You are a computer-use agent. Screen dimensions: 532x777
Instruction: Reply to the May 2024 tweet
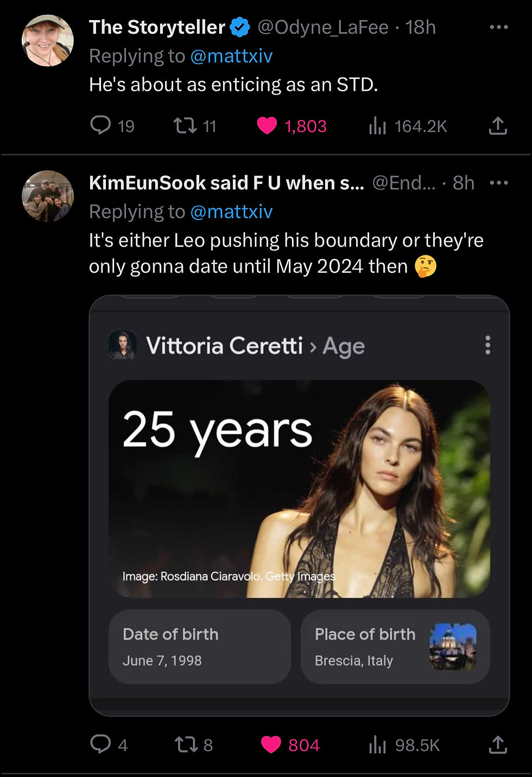click(x=101, y=744)
